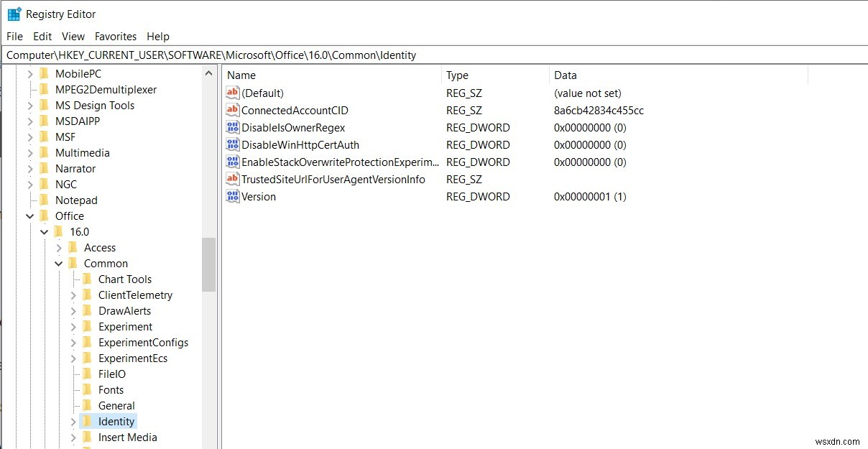868x449 pixels.
Task: Open the Edit menu
Action: [42, 36]
